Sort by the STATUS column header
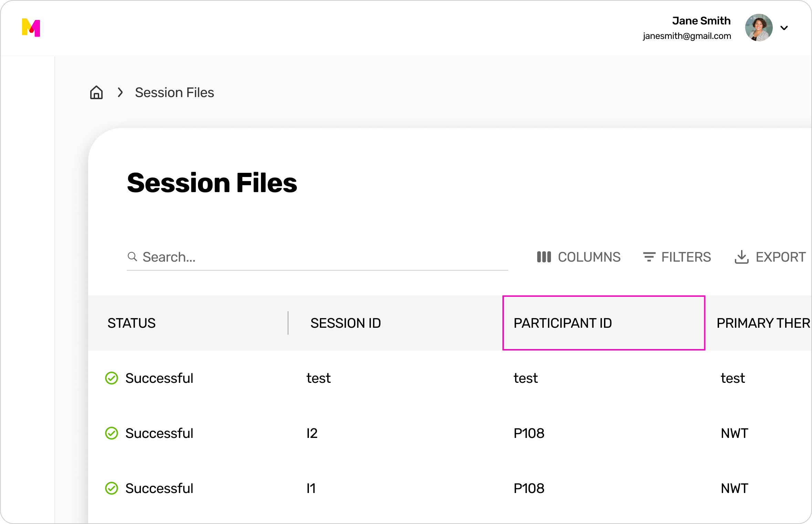The height and width of the screenshot is (524, 812). click(x=132, y=323)
